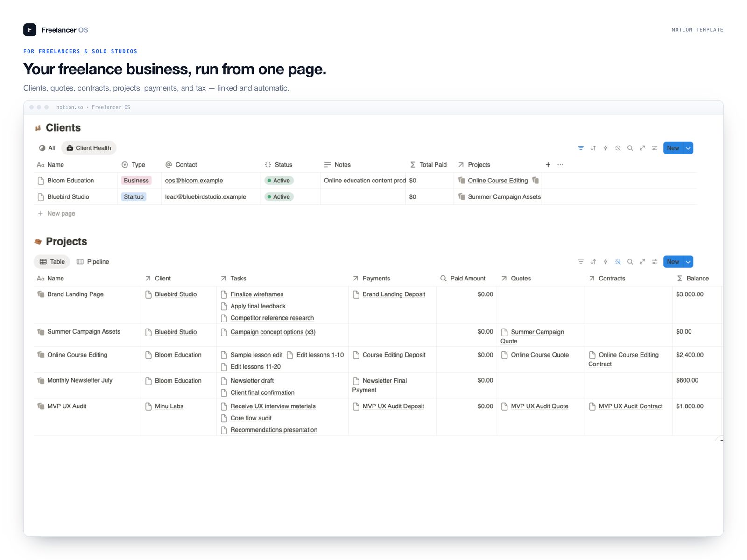The height and width of the screenshot is (560, 747).
Task: Open view settings icon in Projects toolbar
Action: click(655, 262)
